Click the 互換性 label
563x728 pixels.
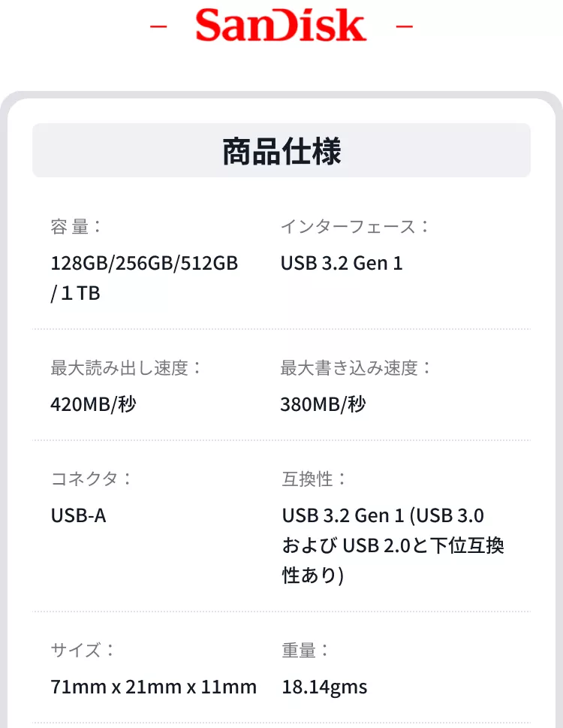click(x=315, y=479)
